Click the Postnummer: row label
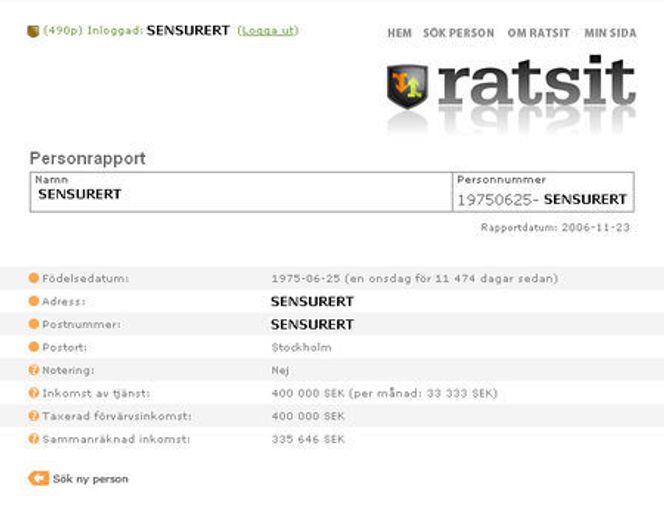Image resolution: width=664 pixels, height=519 pixels. (81, 324)
